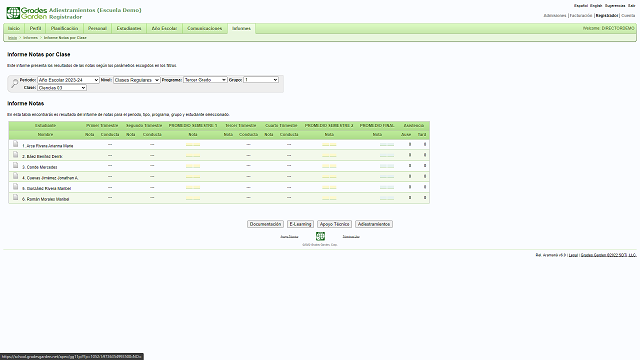Click the Sugerencias link
Image resolution: width=640 pixels, height=360 pixels.
(615, 6)
